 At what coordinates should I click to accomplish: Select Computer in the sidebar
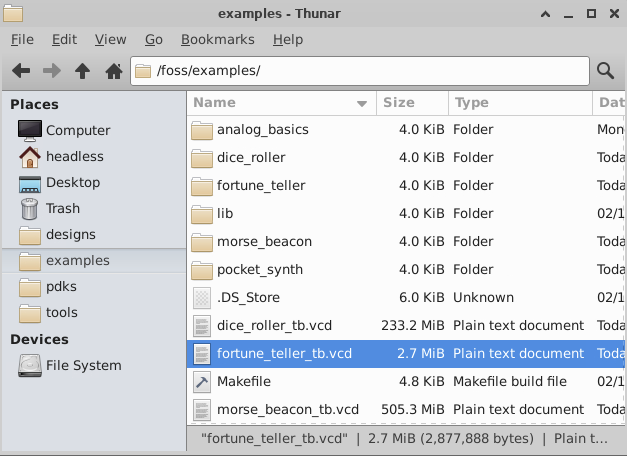pyautogui.click(x=77, y=131)
